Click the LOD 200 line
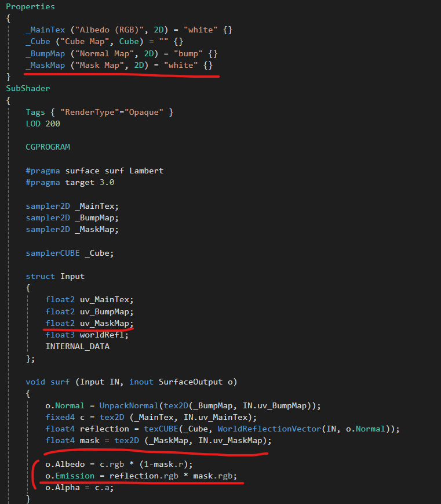The height and width of the screenshot is (504, 441). click(x=43, y=124)
